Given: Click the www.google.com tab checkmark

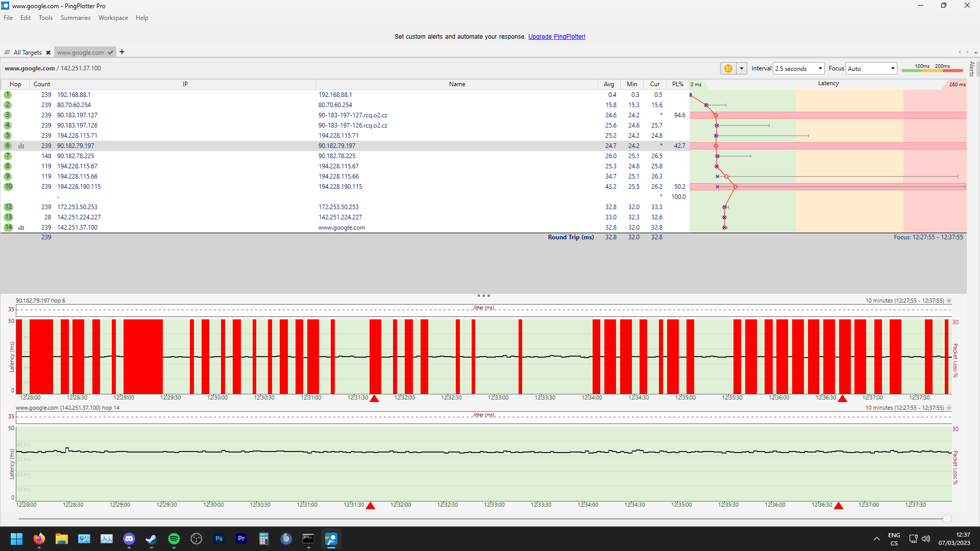Looking at the screenshot, I should [110, 53].
